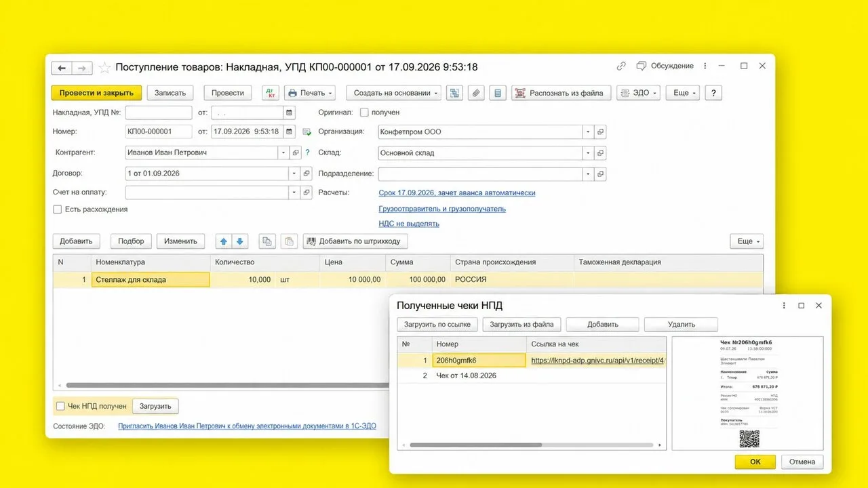Show accounting entries (Дт Кт) icon
The width and height of the screenshot is (868, 488).
[x=270, y=93]
